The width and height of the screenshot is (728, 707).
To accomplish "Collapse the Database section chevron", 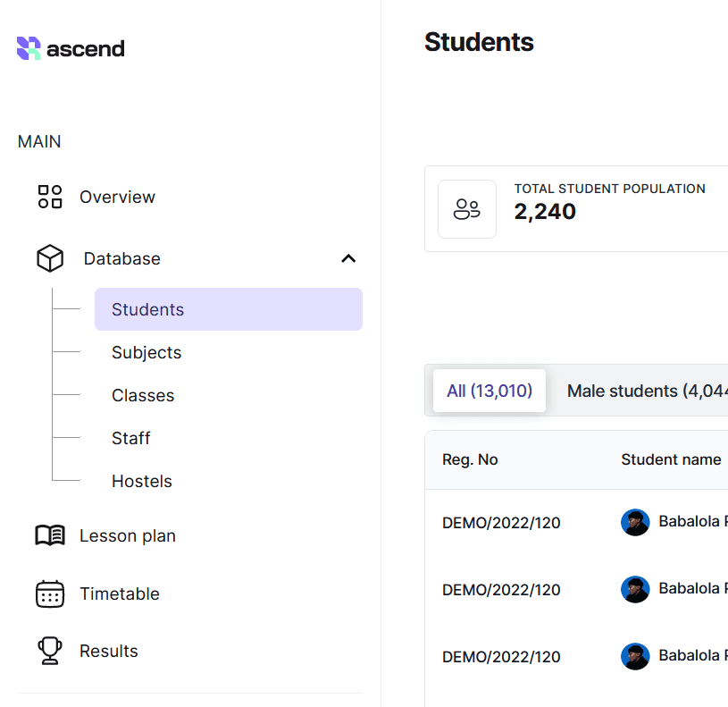I will tap(347, 258).
